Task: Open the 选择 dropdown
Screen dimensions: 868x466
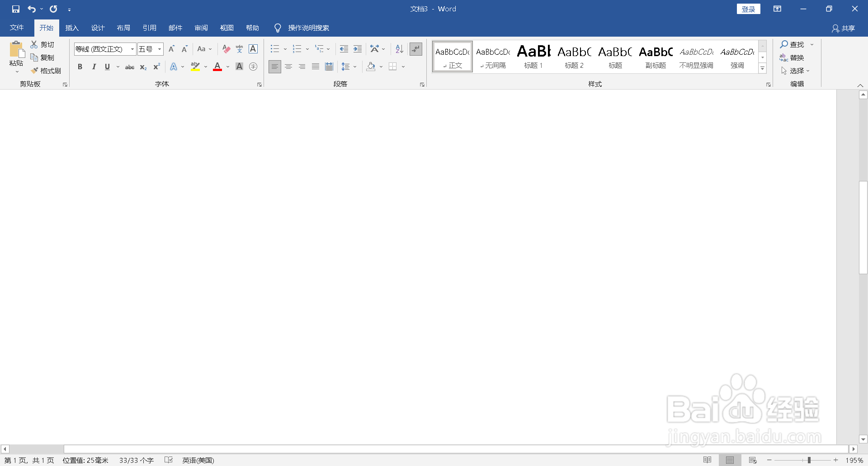Action: (795, 71)
